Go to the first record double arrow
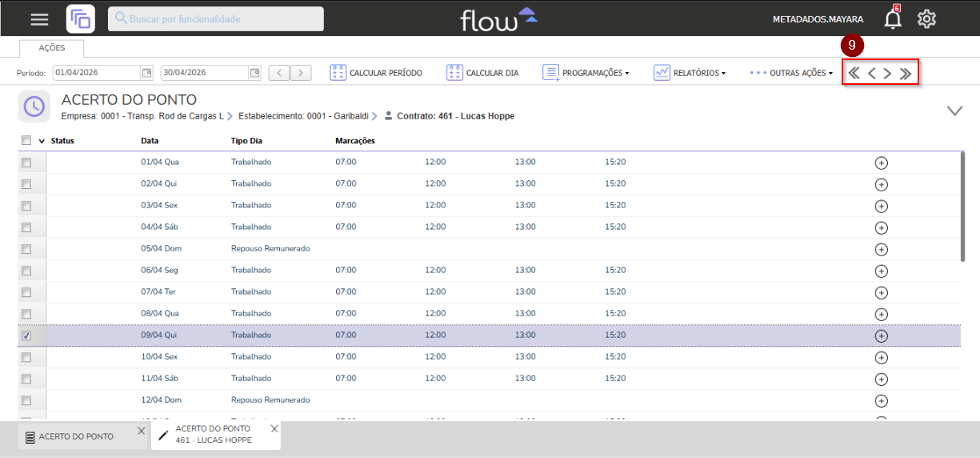Image resolution: width=980 pixels, height=458 pixels. point(854,74)
